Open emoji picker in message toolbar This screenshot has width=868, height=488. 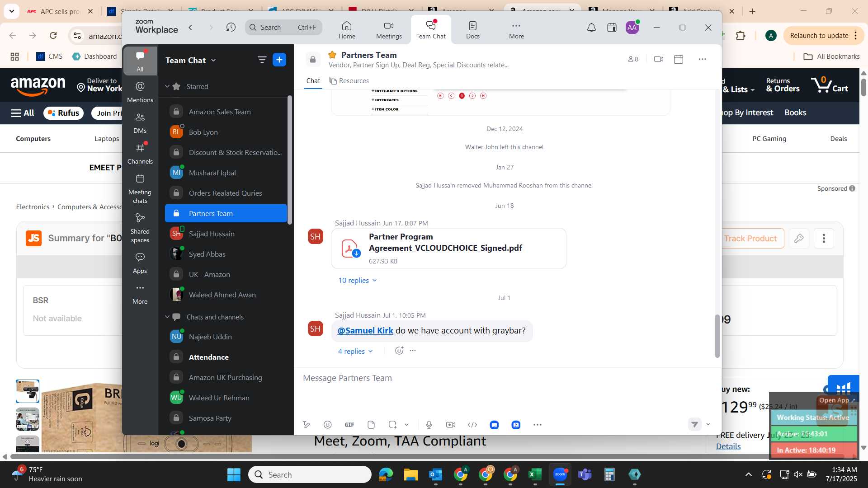pyautogui.click(x=328, y=425)
